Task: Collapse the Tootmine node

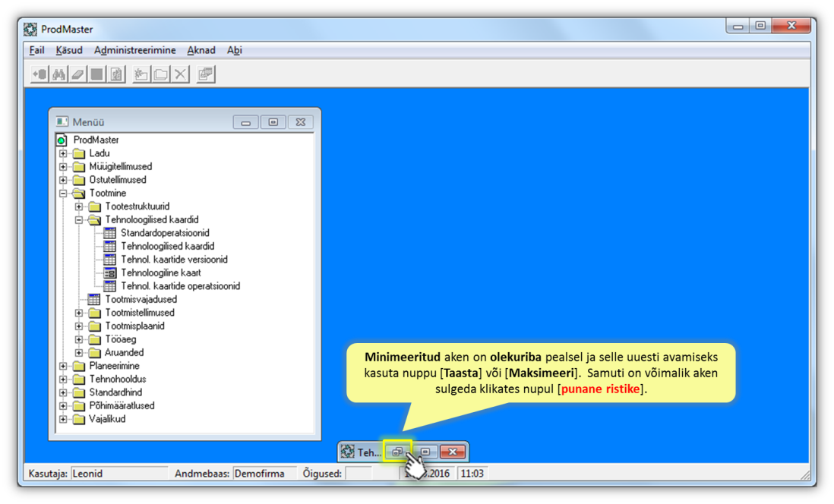Action: click(x=63, y=194)
